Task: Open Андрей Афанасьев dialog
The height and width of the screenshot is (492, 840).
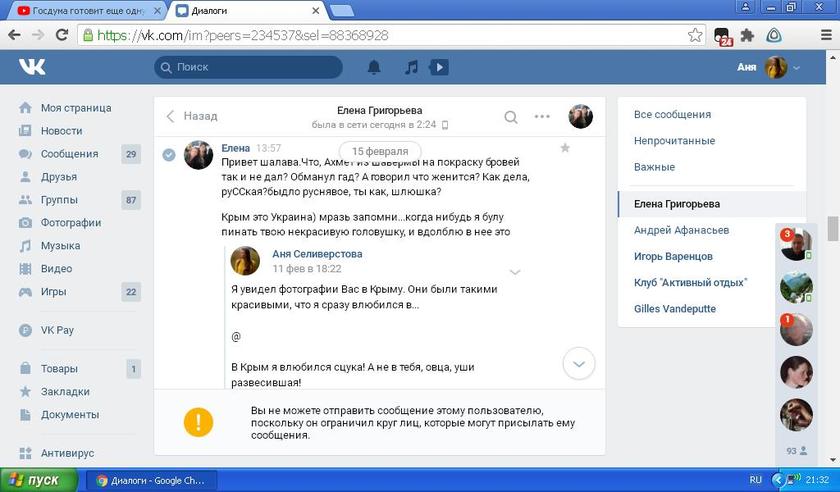Action: [681, 230]
